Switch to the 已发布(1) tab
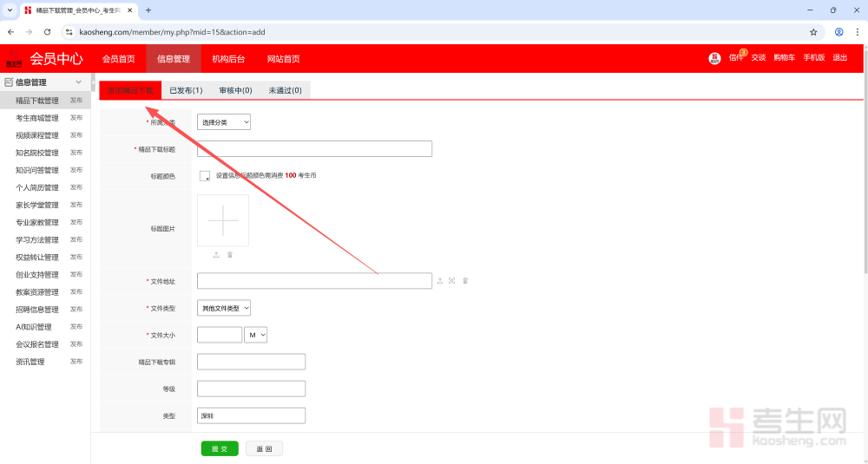This screenshot has height=464, width=868. coord(186,90)
